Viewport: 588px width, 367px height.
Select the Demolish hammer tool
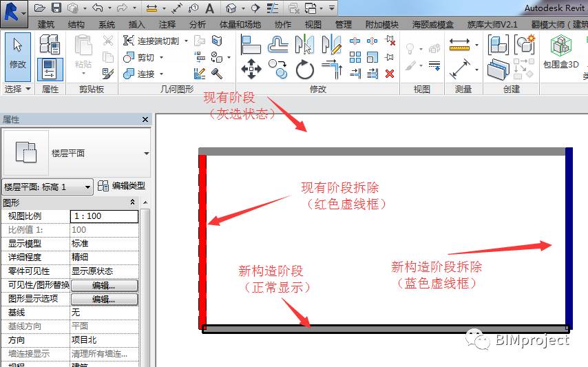217,74
